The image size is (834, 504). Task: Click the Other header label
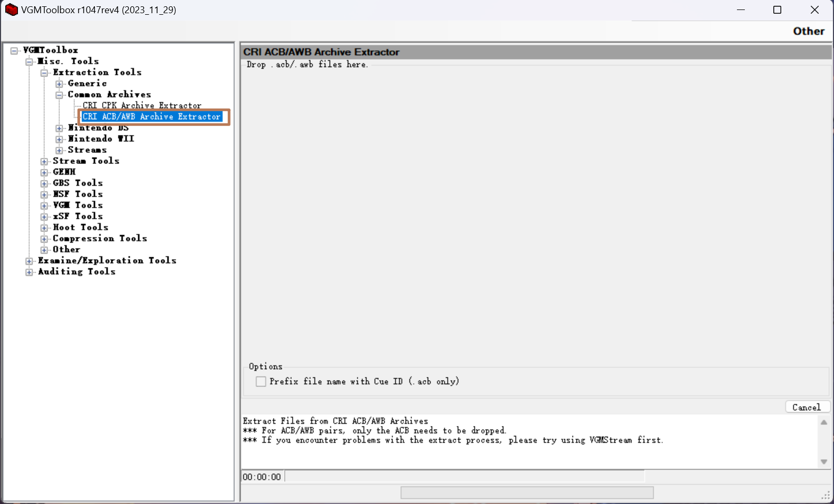809,31
